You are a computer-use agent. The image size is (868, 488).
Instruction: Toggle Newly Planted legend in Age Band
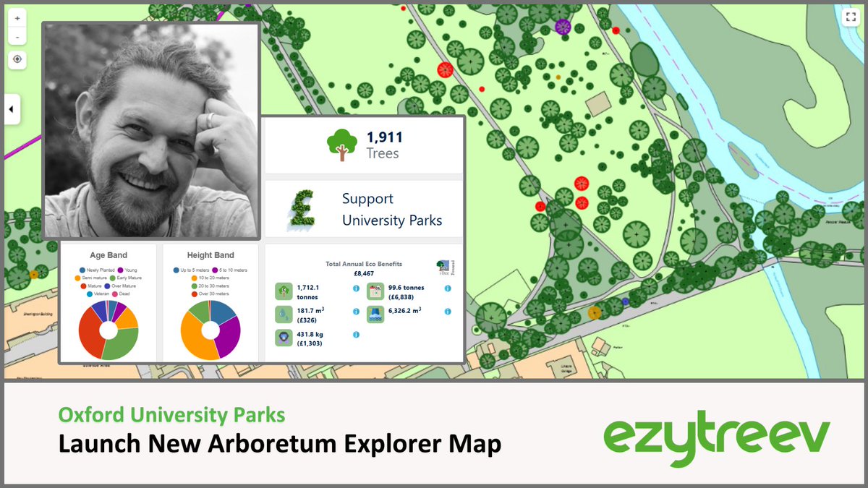click(97, 270)
